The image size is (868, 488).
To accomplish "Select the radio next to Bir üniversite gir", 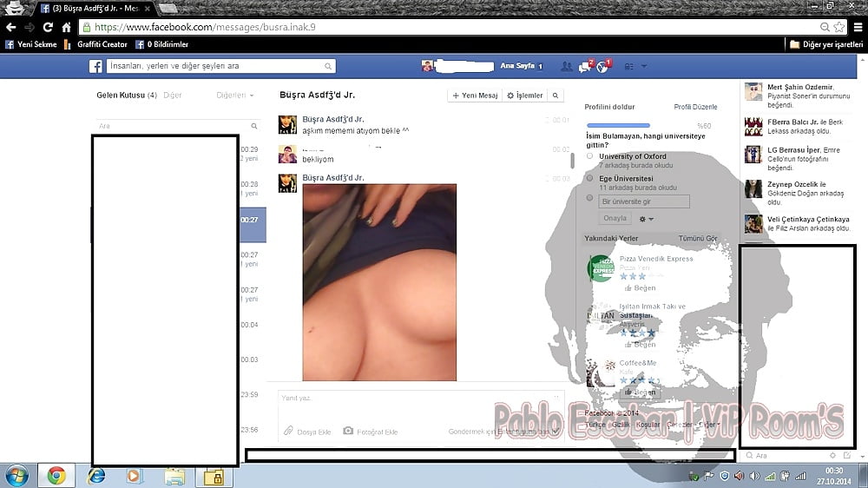I will [x=589, y=198].
